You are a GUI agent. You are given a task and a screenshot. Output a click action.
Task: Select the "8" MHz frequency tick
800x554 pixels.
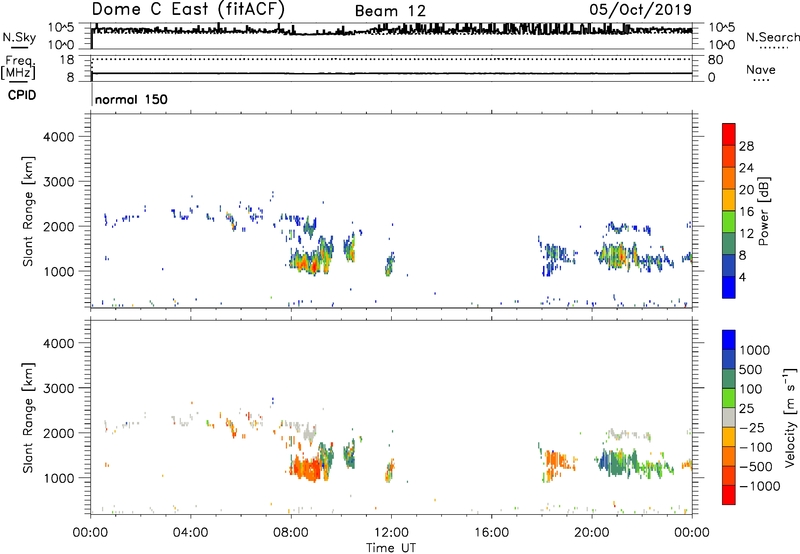(70, 78)
